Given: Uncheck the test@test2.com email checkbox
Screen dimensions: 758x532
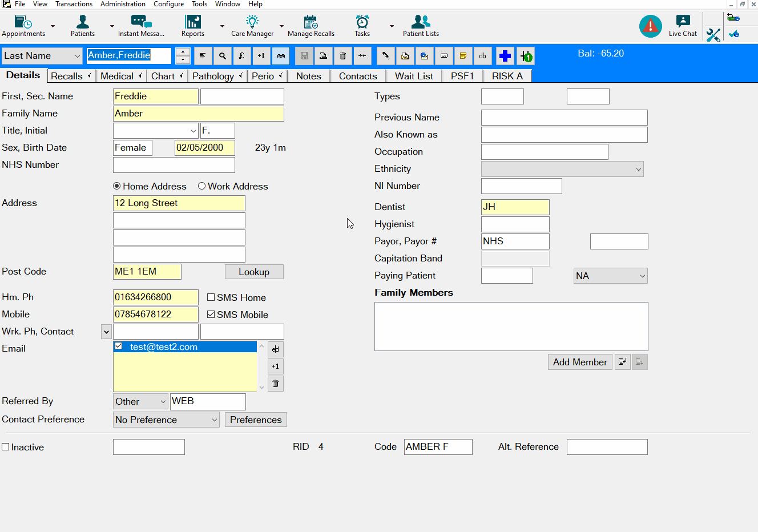Looking at the screenshot, I should pyautogui.click(x=119, y=346).
